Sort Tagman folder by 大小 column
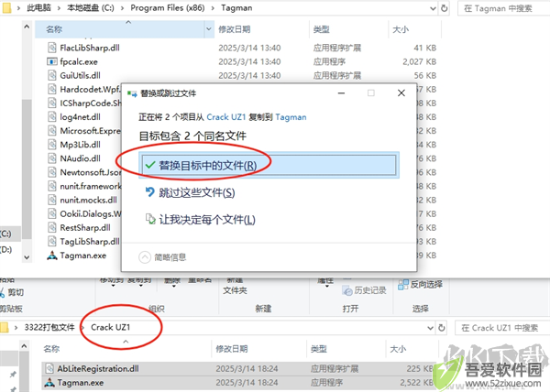This screenshot has width=550, height=392. [x=401, y=29]
